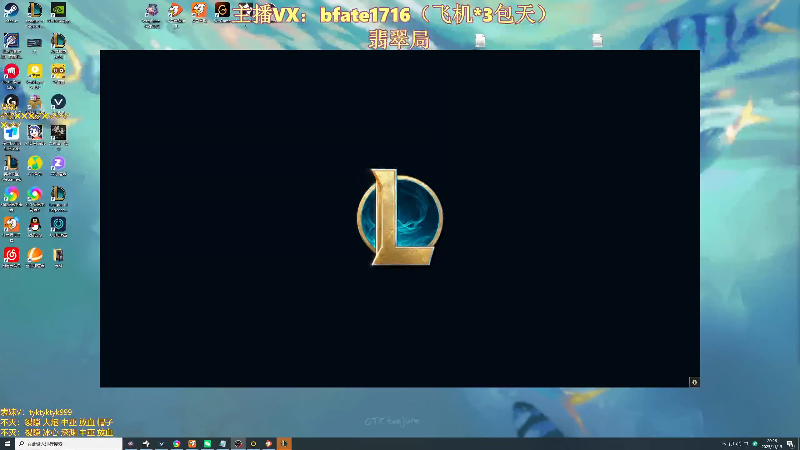Open the file icon on desktop top right
800x450 pixels.
point(597,40)
